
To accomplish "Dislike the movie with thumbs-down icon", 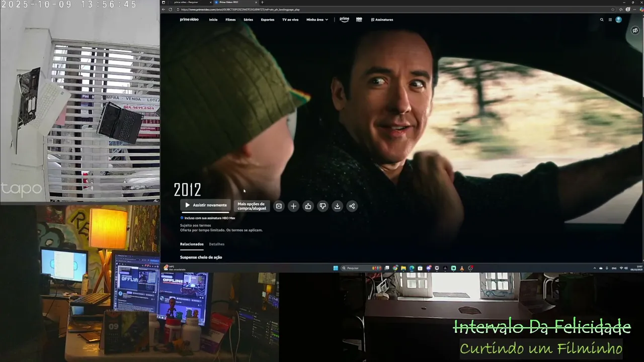I will tap(323, 206).
